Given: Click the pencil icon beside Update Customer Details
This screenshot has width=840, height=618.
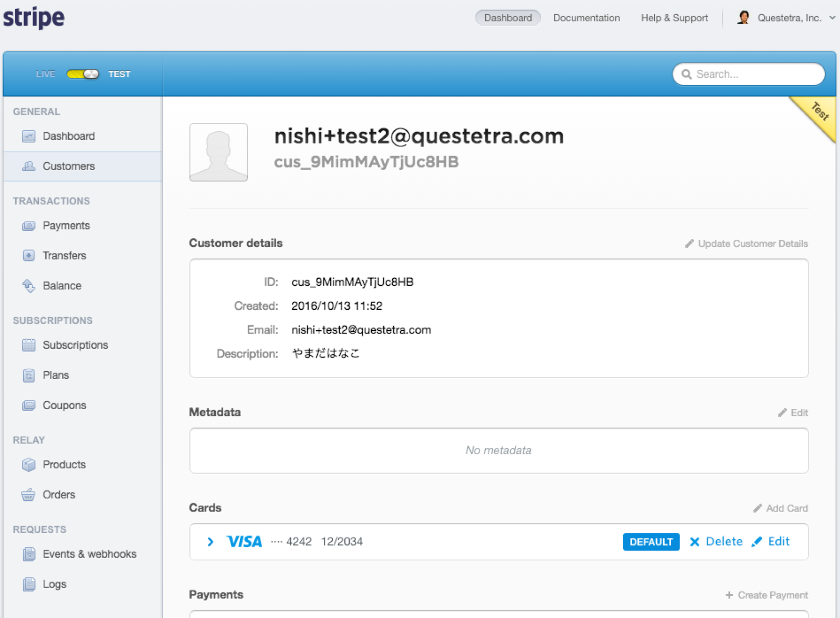Looking at the screenshot, I should coord(689,244).
